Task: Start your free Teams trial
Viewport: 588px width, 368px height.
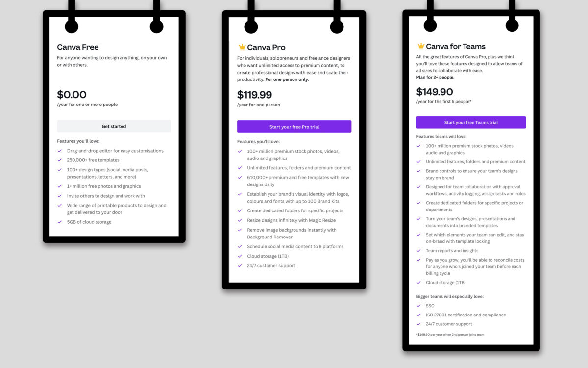Action: (x=471, y=122)
